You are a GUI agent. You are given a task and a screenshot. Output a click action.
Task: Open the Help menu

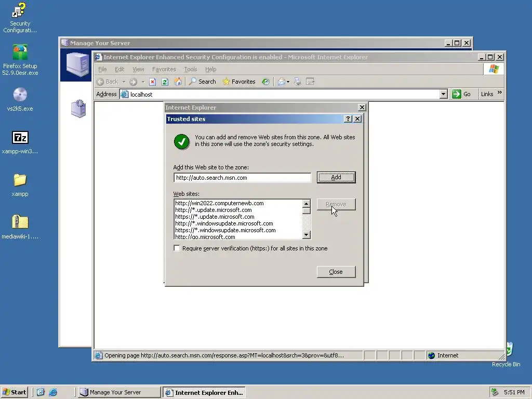click(x=211, y=69)
